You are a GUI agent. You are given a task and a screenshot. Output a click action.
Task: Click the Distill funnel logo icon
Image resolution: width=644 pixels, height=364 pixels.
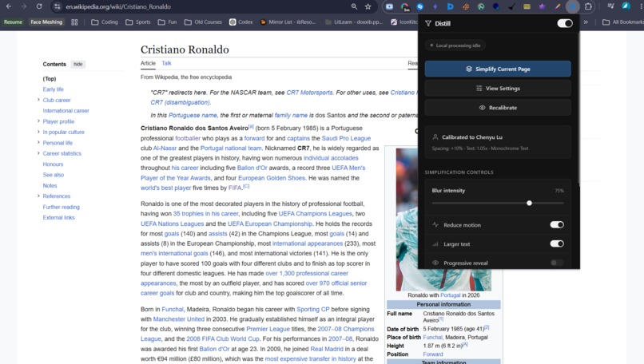[x=428, y=23]
